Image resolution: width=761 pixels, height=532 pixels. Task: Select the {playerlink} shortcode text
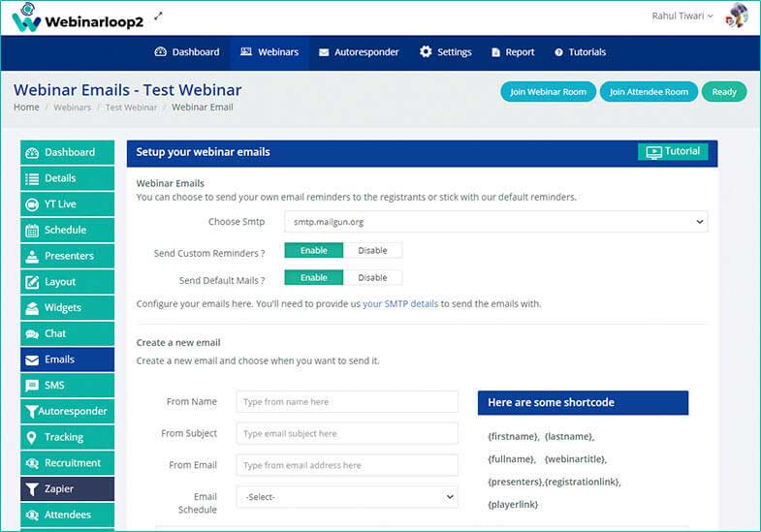[x=513, y=504]
